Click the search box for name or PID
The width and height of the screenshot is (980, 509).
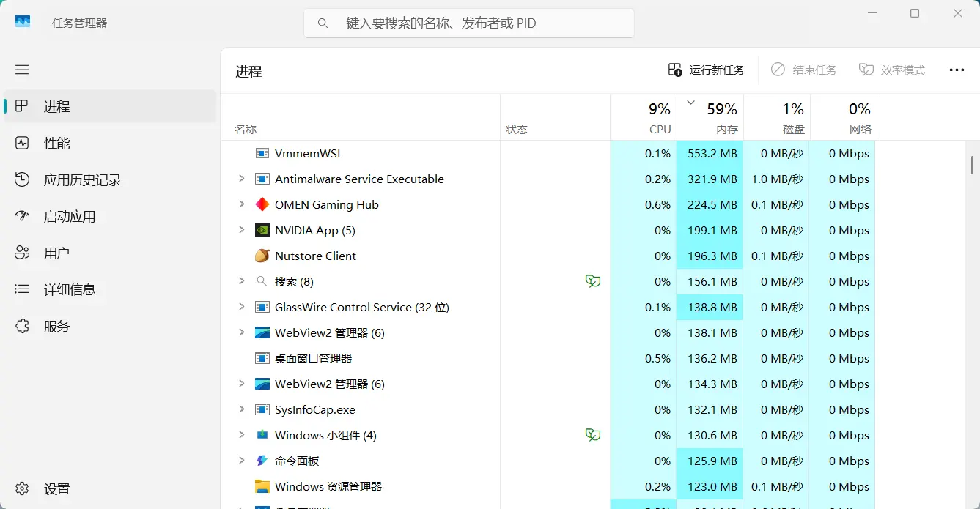coord(469,23)
